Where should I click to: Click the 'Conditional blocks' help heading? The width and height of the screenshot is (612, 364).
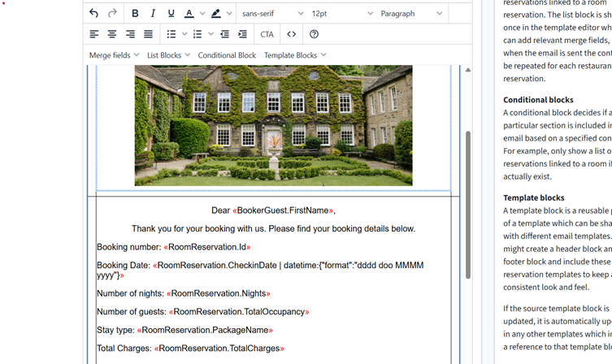tap(538, 100)
